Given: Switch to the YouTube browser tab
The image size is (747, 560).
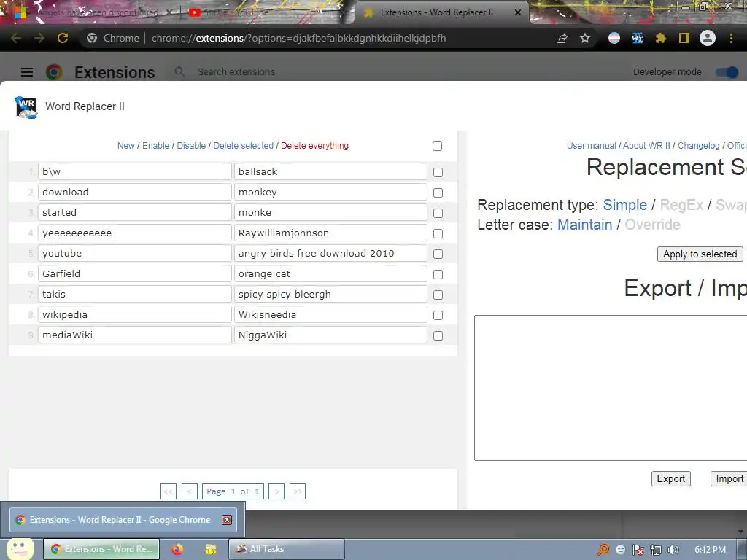Looking at the screenshot, I should click(x=267, y=12).
